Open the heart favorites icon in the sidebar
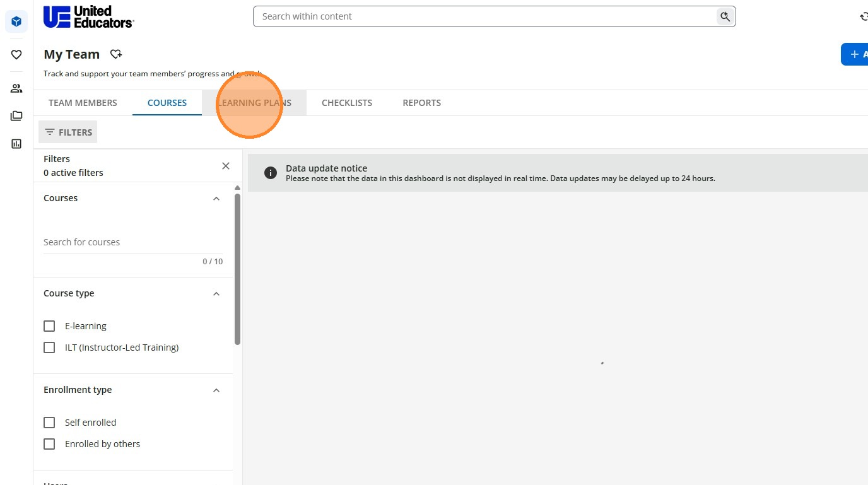Screen dimensions: 868x485 point(16,55)
